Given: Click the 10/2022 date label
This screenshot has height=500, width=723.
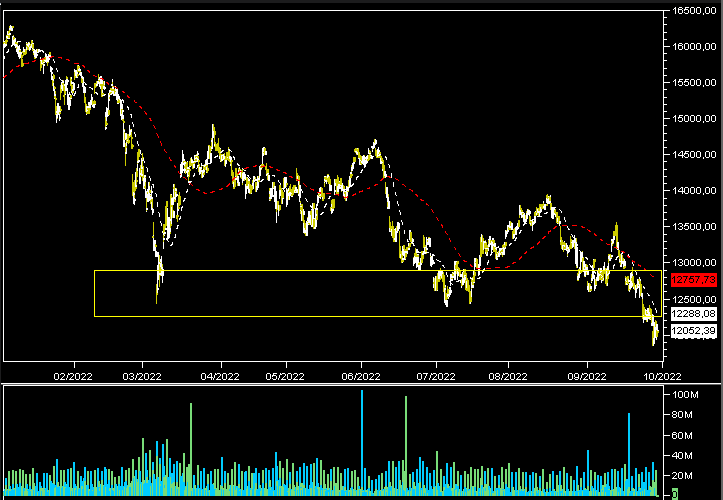Looking at the screenshot, I should point(662,376).
